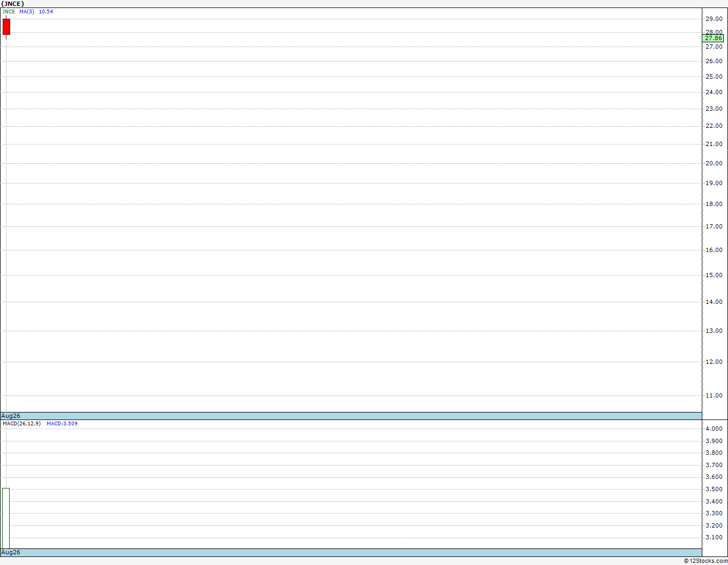
Task: Click the 24.00 price axis label
Action: (714, 92)
